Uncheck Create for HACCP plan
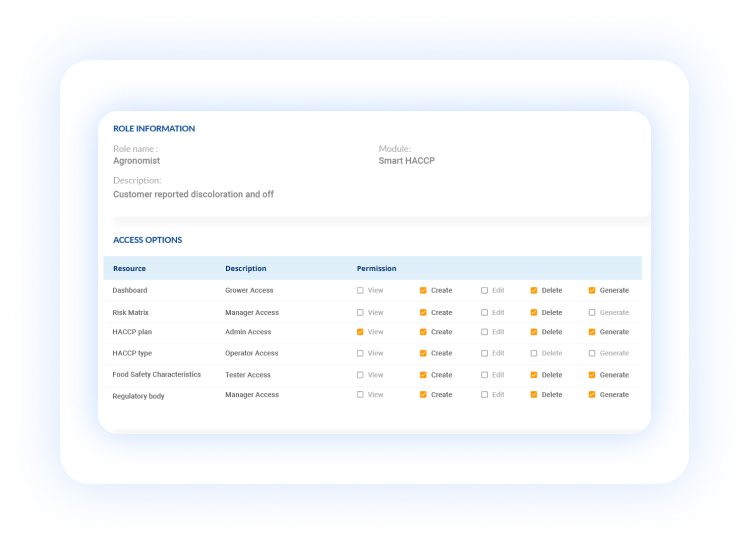The width and height of the screenshot is (749, 544). tap(423, 332)
